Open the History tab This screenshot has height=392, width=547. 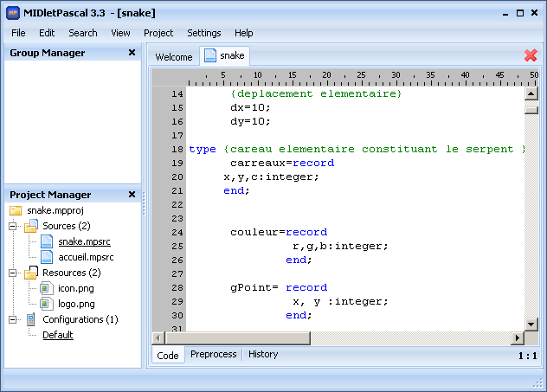point(263,354)
